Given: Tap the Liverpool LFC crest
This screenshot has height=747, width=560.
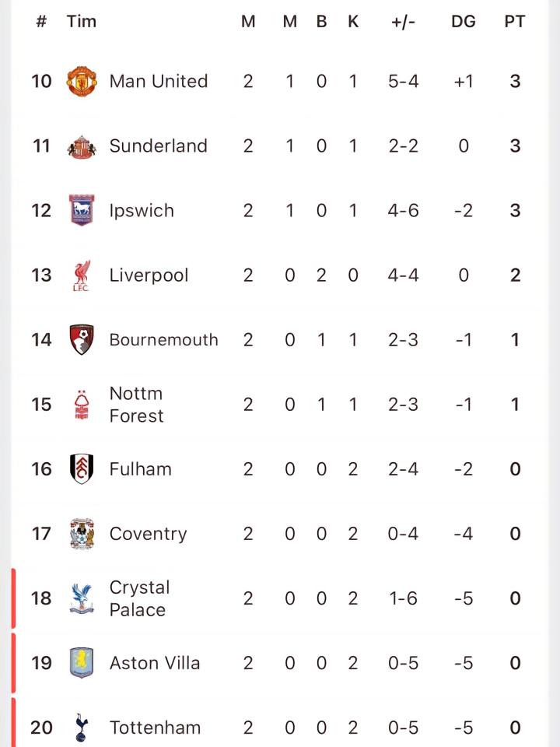Looking at the screenshot, I should click(82, 275).
